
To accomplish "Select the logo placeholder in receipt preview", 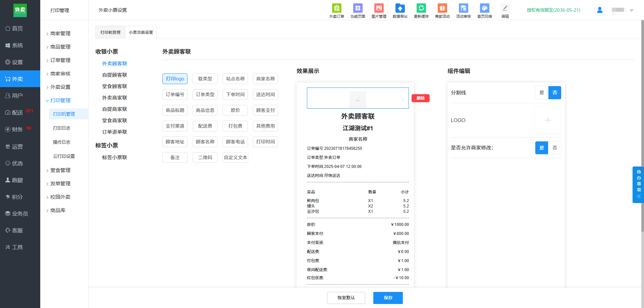I will pyautogui.click(x=358, y=98).
